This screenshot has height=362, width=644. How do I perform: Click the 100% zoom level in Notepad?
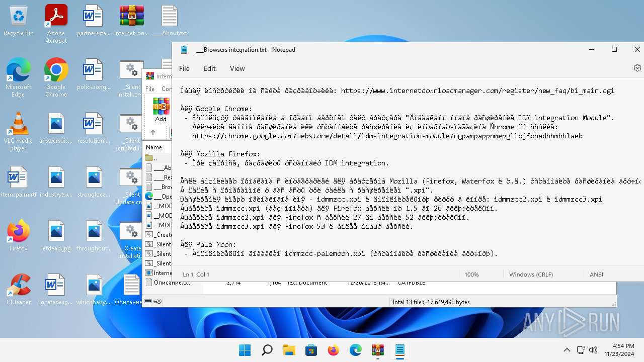coord(472,275)
